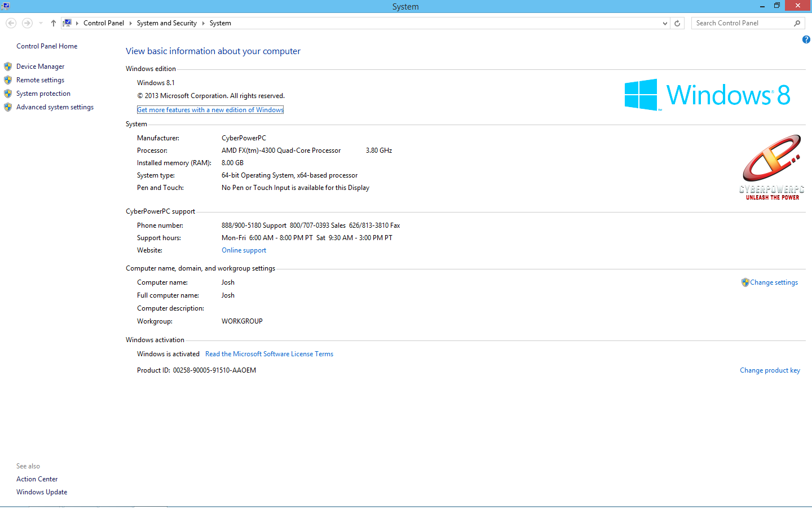
Task: Select the processor text AMD FX(tm)-4300
Action: [x=281, y=151]
